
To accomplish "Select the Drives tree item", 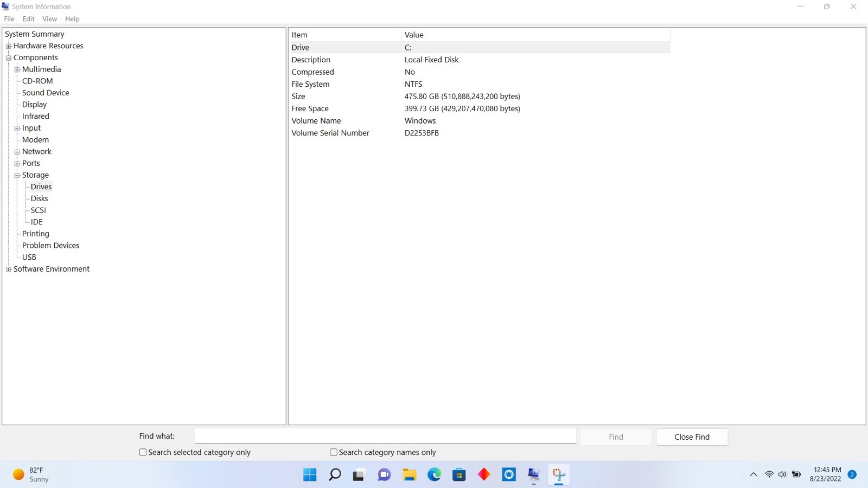I will 41,187.
